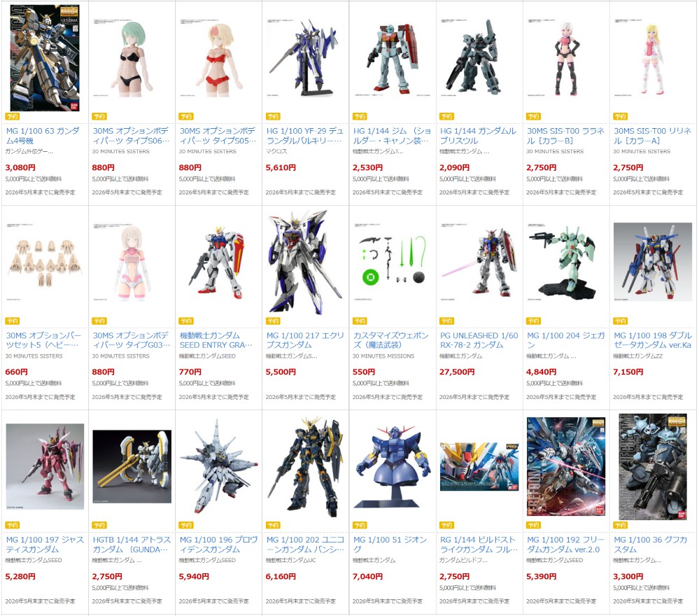Open the MG 1/100 217 エクリプスガンダム link
This screenshot has height=616, width=699.
305,340
